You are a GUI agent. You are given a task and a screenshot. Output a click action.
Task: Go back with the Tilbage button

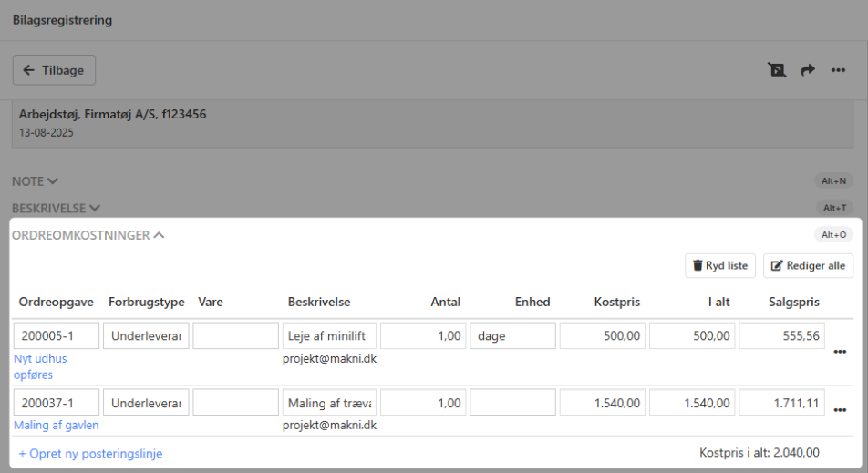tap(54, 70)
